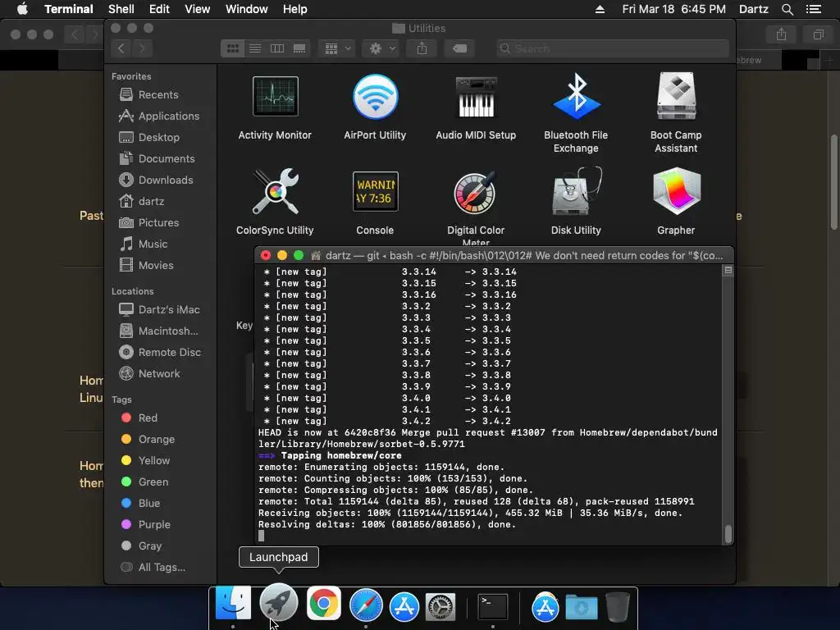Open the Grapher app icon

[x=677, y=192]
